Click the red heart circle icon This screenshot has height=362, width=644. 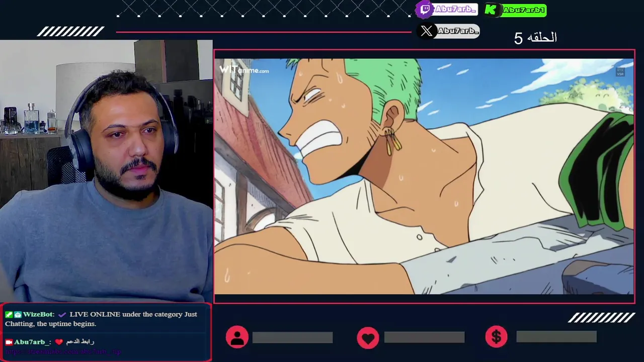[x=368, y=337]
